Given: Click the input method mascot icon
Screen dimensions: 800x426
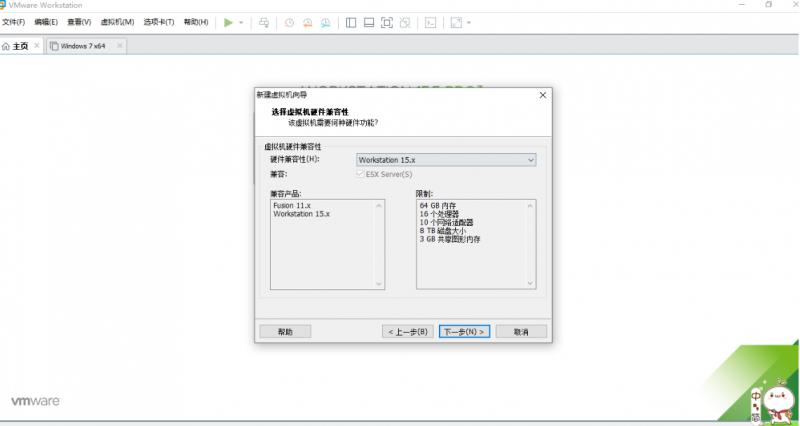Looking at the screenshot, I should click(779, 402).
